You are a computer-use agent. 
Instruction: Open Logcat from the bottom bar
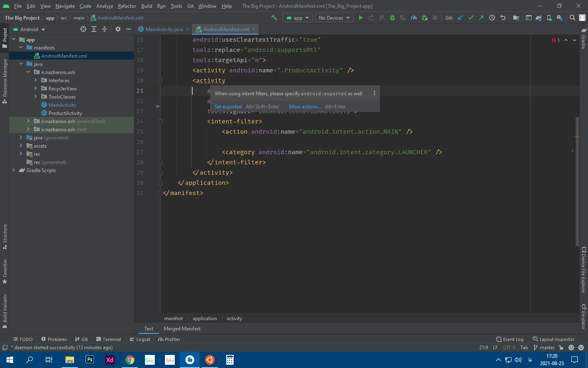pyautogui.click(x=140, y=339)
